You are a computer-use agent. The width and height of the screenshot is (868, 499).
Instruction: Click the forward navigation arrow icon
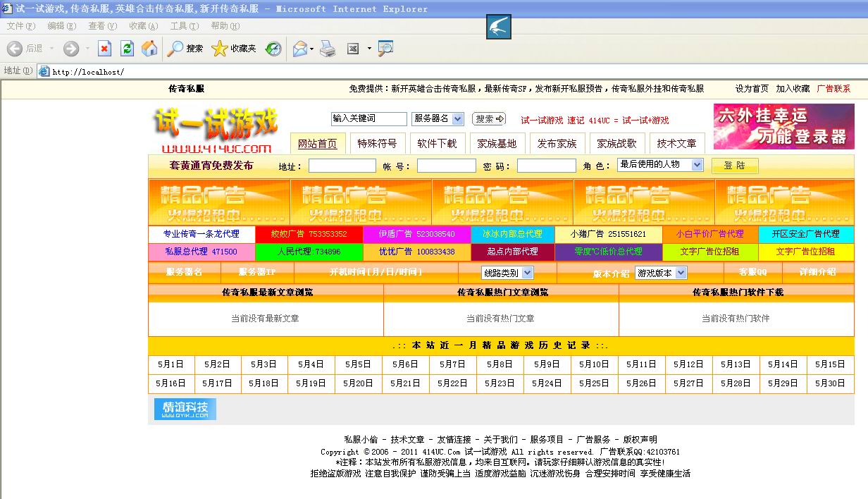pyautogui.click(x=70, y=48)
